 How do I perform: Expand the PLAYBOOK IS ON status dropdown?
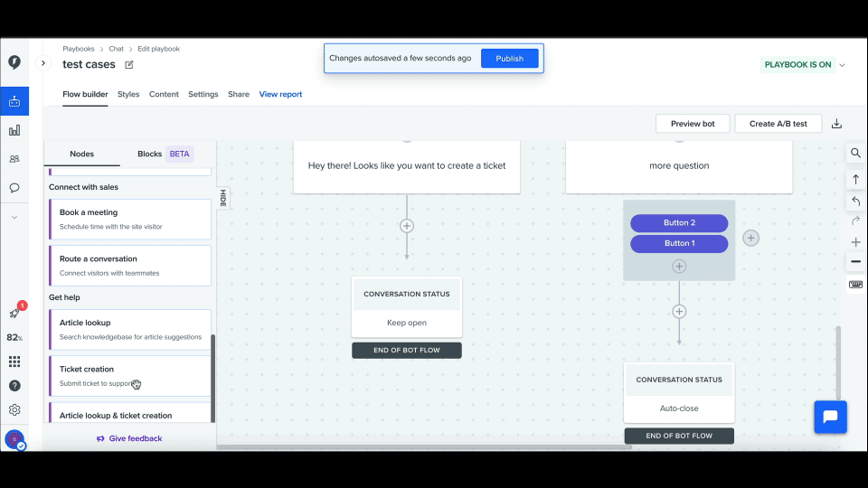(842, 65)
